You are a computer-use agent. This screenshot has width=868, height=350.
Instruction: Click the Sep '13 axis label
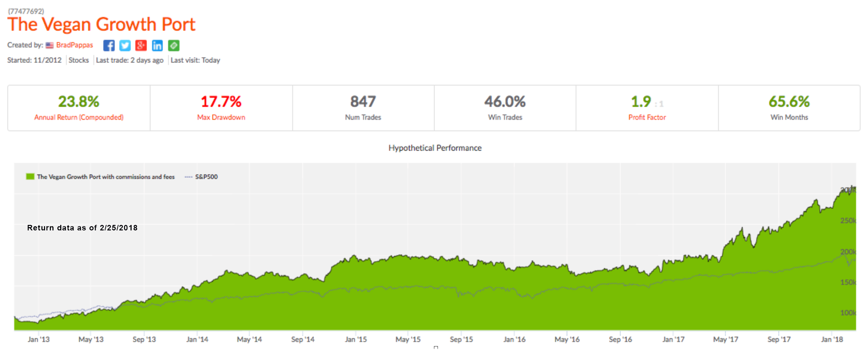144,340
